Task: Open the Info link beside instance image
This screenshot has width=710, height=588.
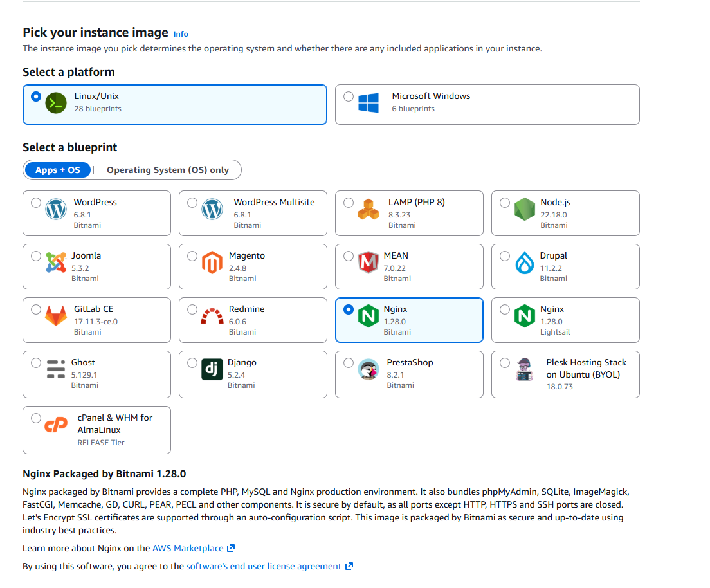Action: click(181, 34)
